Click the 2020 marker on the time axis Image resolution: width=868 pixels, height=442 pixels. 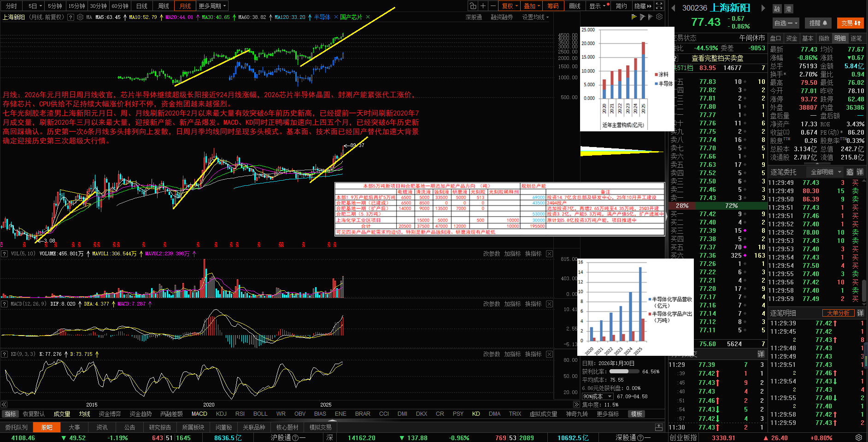(x=209, y=405)
